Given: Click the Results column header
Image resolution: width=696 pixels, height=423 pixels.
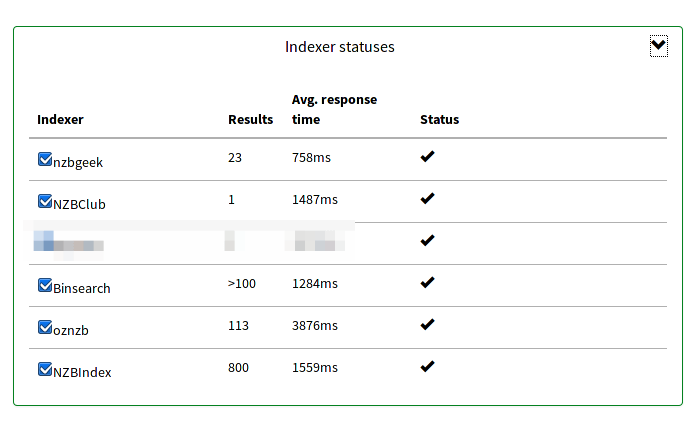Looking at the screenshot, I should [250, 119].
